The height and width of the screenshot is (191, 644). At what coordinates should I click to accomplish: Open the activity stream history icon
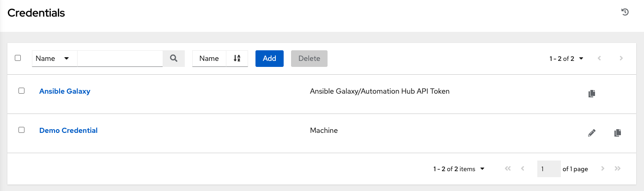[x=625, y=12]
